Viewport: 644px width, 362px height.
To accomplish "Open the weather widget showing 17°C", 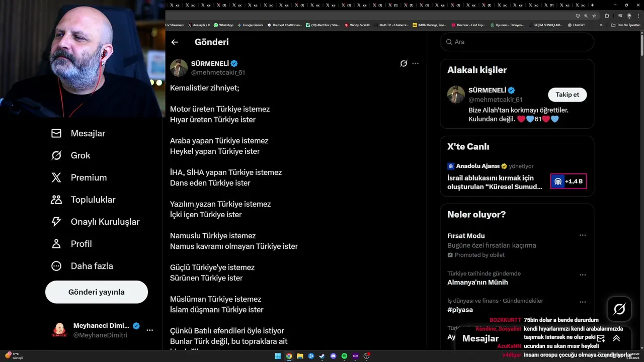I will (x=14, y=356).
